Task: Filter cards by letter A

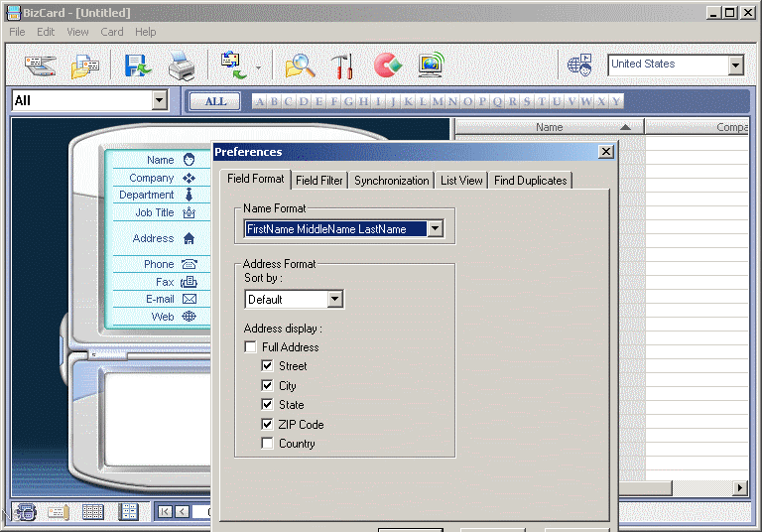Action: pos(260,101)
